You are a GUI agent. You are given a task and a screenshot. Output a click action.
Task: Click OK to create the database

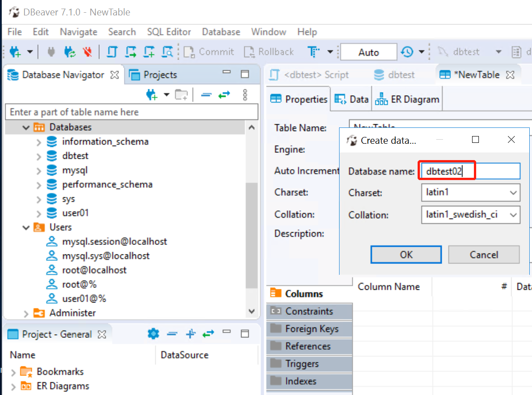405,254
